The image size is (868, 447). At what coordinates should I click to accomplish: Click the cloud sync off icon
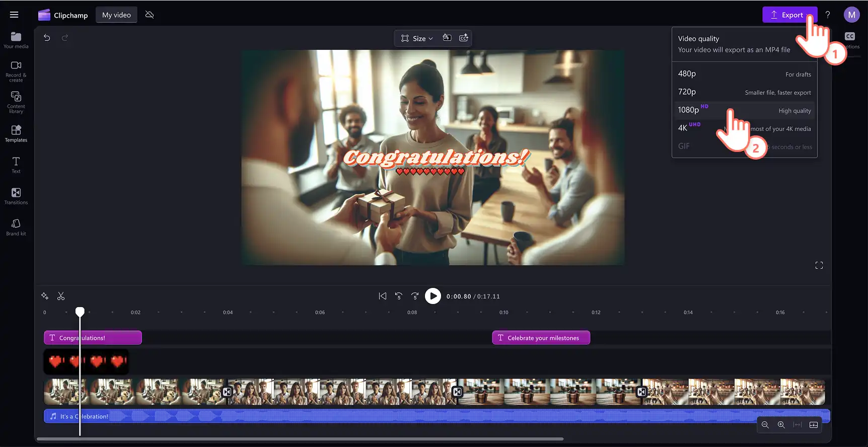[x=150, y=15]
